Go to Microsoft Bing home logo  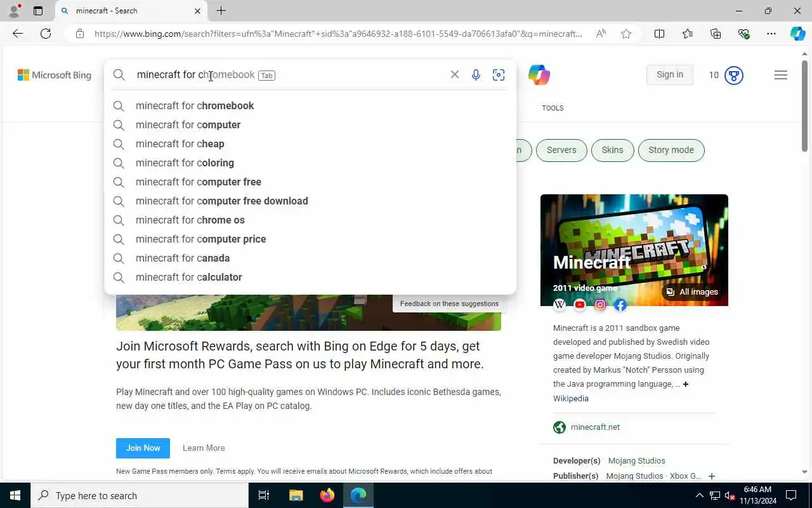click(x=55, y=75)
